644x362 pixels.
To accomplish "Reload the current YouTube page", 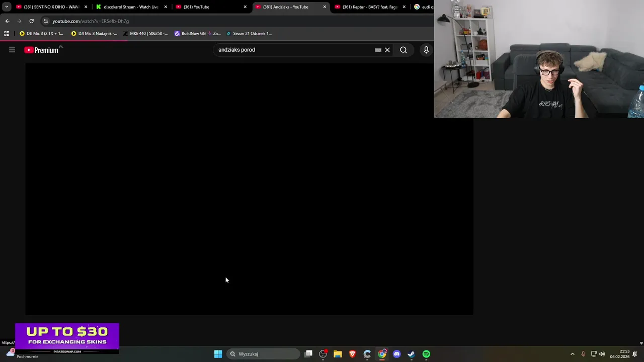I will coord(31,21).
